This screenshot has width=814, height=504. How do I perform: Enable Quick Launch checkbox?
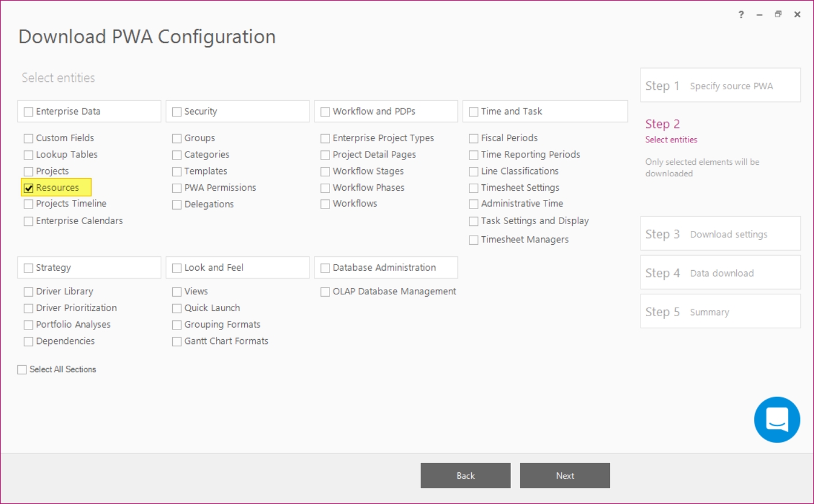(x=177, y=308)
